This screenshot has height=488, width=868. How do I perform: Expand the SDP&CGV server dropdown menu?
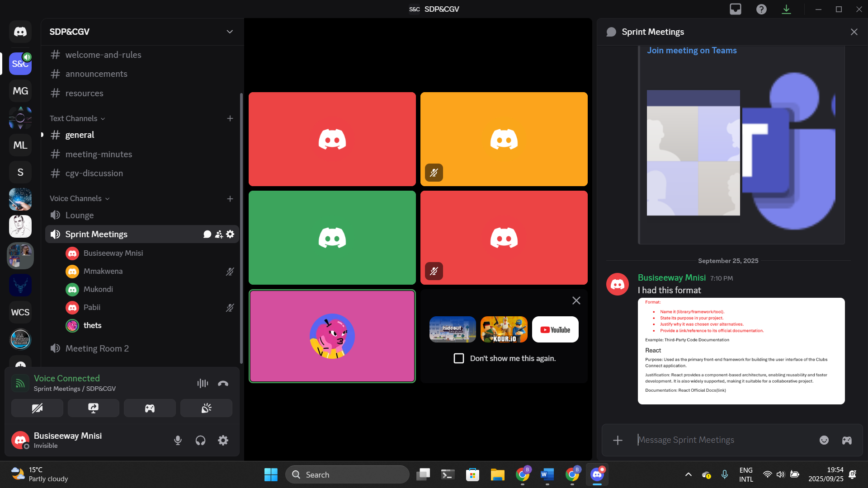click(230, 32)
